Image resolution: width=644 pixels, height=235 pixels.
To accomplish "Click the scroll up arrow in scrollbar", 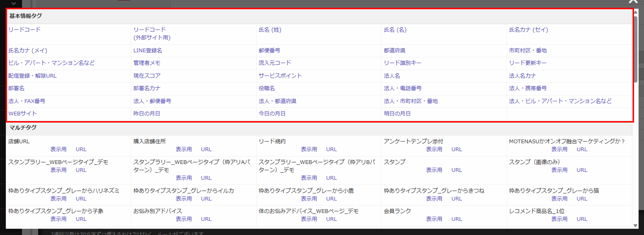I will click(635, 12).
